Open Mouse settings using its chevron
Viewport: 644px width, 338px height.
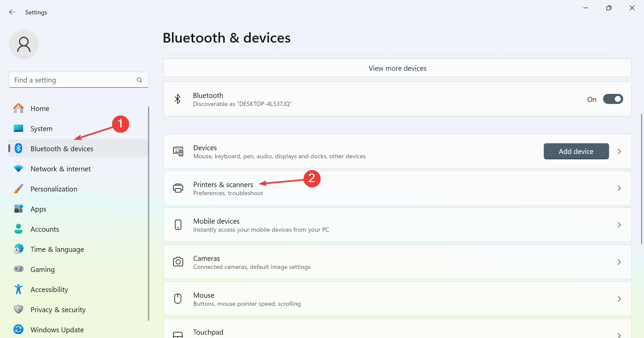[619, 299]
